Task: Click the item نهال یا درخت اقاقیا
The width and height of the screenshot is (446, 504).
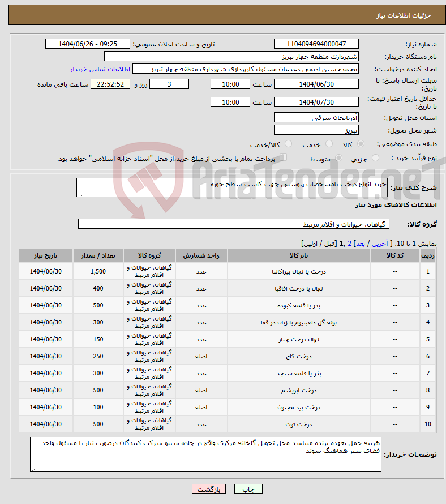Action: (299, 289)
